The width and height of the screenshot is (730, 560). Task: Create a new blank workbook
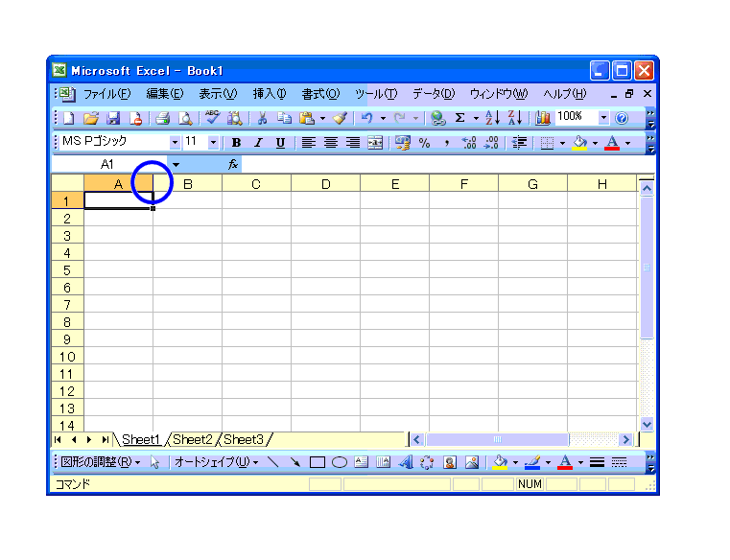[69, 118]
